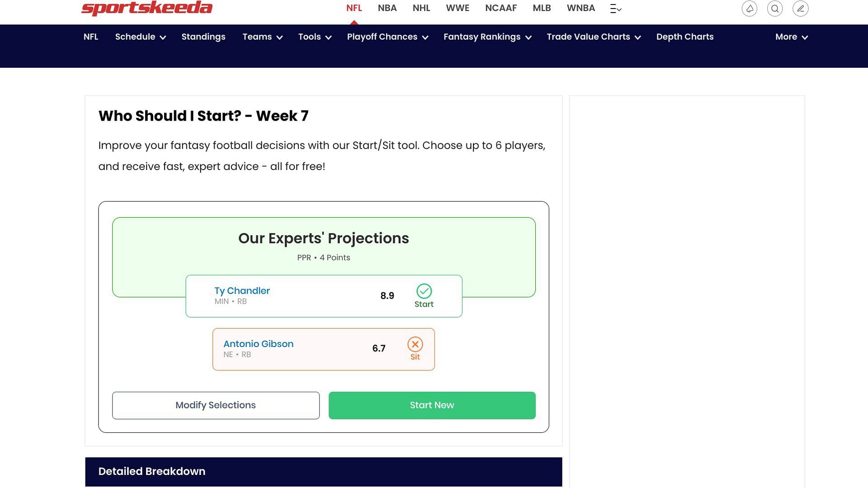
Task: Click on Antonio Gibson player link
Action: [258, 344]
